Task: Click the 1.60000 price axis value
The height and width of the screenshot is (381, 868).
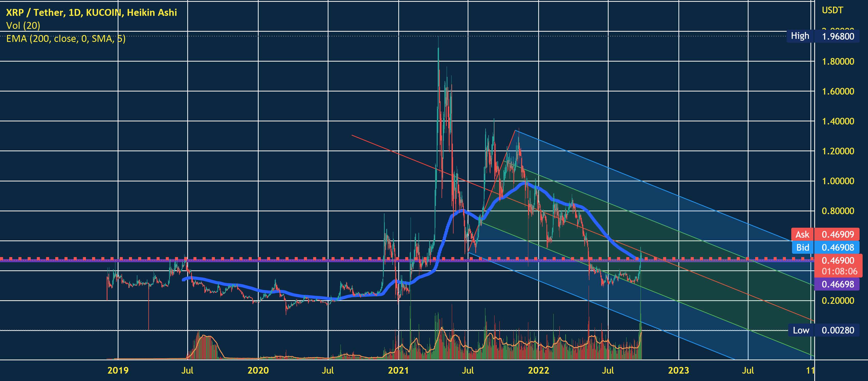Action: click(838, 91)
